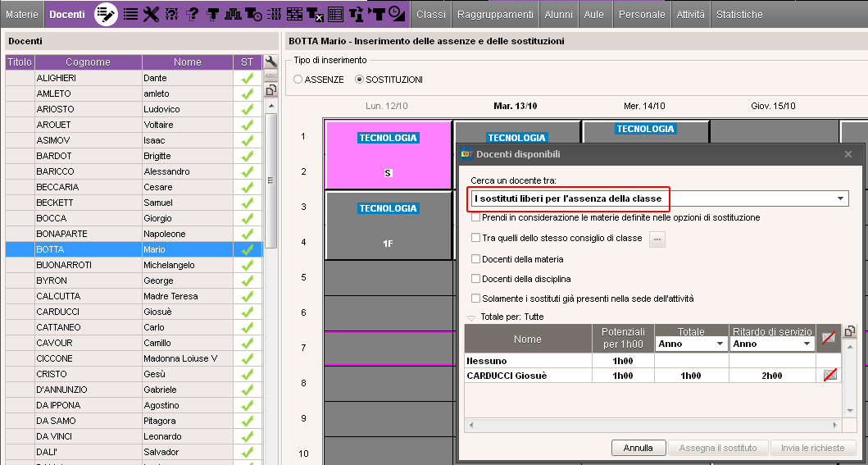Screen dimensions: 868x465
Task: Check 'Docenti della materia' option
Action: point(475,258)
